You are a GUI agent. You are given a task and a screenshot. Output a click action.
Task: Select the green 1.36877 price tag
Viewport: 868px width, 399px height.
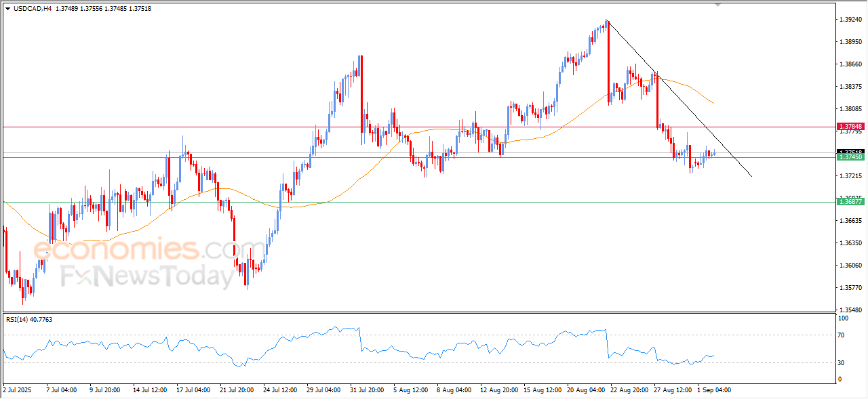850,201
